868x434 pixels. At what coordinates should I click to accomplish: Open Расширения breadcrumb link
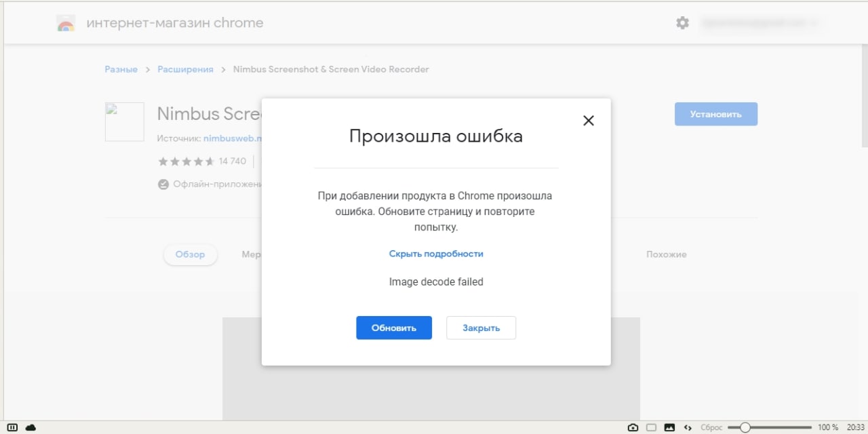(185, 69)
